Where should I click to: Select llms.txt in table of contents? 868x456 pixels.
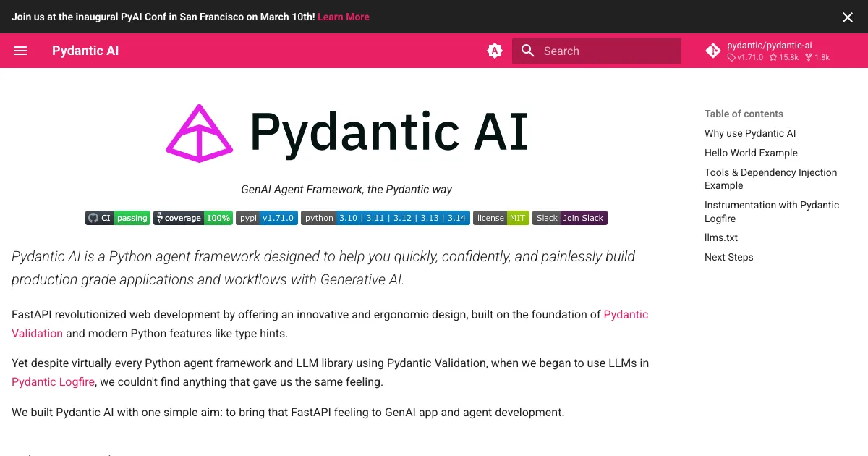click(721, 237)
